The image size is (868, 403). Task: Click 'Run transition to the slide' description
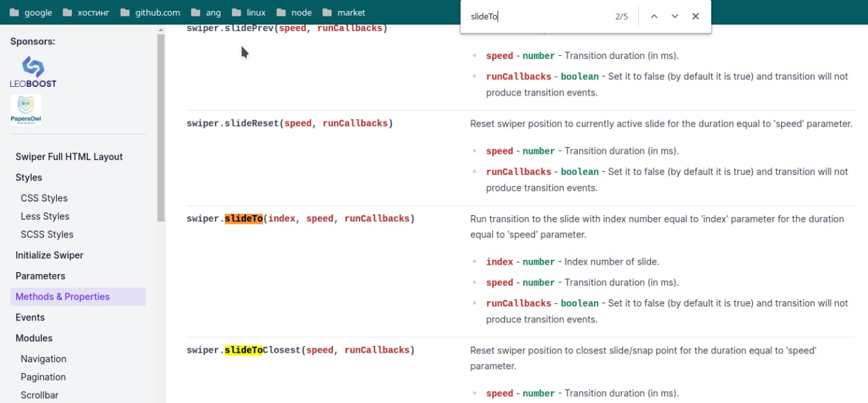point(657,227)
